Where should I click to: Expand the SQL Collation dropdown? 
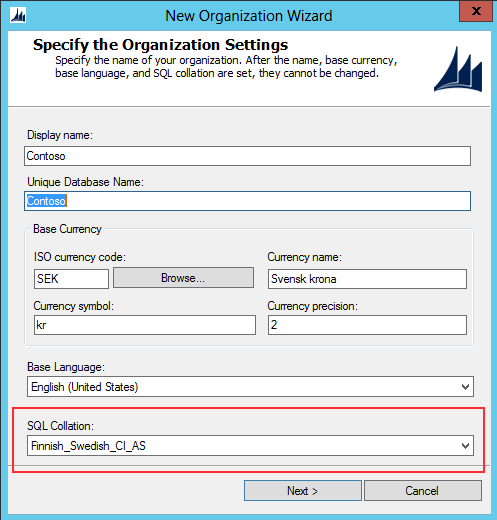click(x=250, y=446)
